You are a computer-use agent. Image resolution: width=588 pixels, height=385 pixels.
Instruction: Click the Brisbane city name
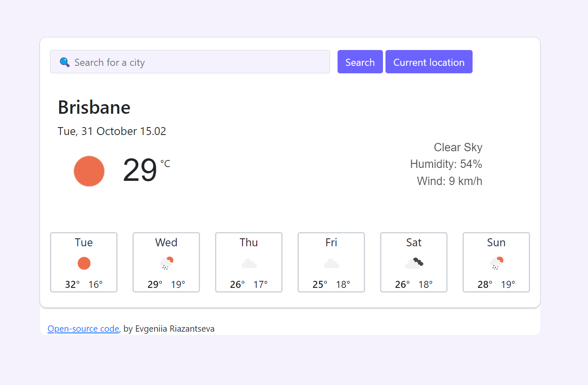[x=94, y=107]
